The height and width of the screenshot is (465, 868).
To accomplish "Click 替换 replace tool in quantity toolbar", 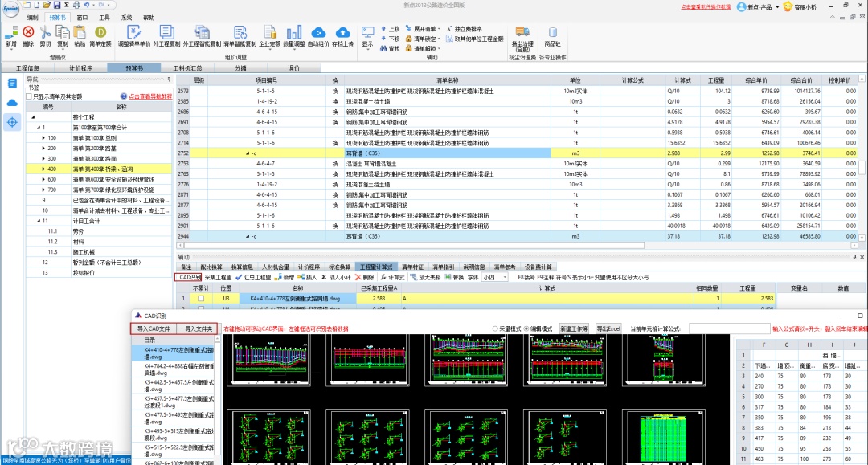I will [454, 278].
